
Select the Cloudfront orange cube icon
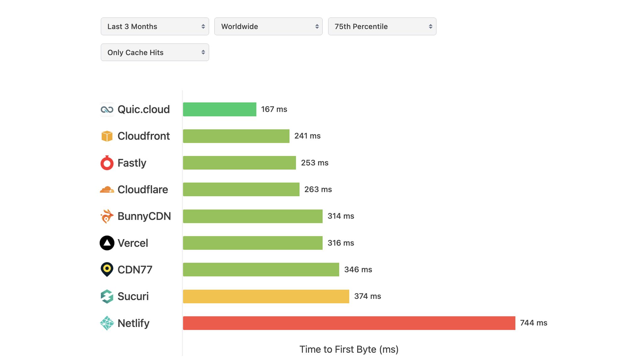pyautogui.click(x=107, y=136)
